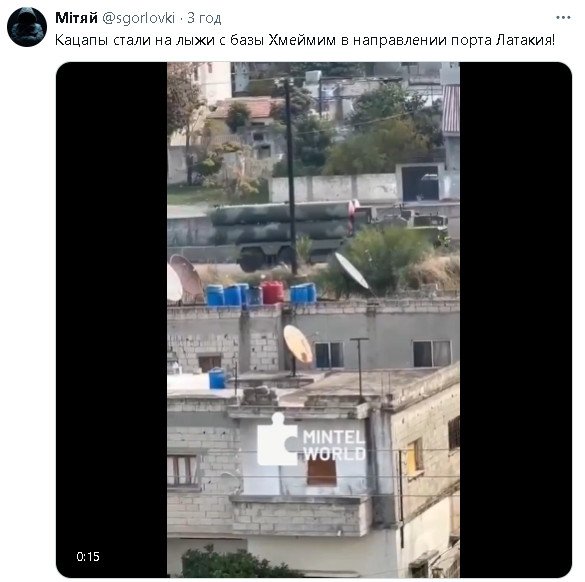The width and height of the screenshot is (585, 582).
Task: Click the utility pole in the video
Action: (x=291, y=175)
